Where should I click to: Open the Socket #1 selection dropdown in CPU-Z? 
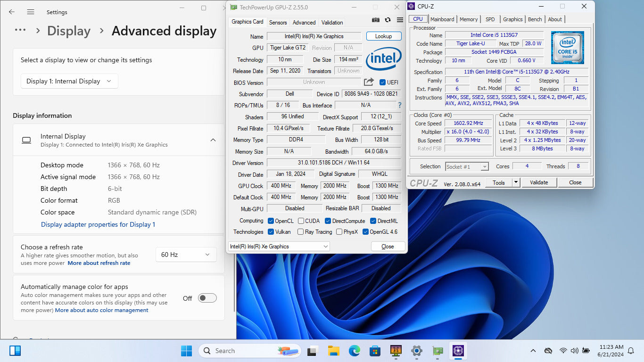pyautogui.click(x=467, y=166)
